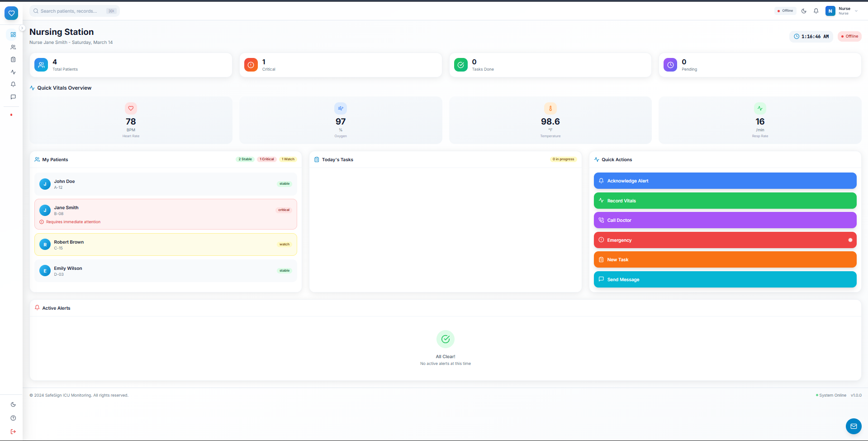Screen dimensions: 868x441
Task: Select patient Emily Wilson row
Action: (x=166, y=271)
